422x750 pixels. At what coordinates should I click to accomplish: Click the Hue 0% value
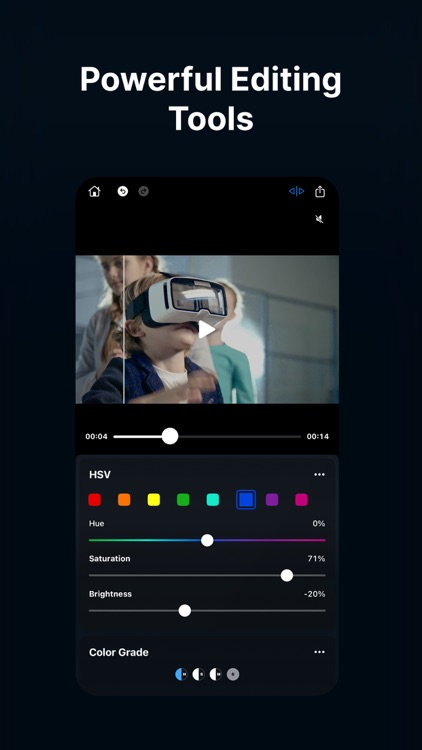tap(319, 524)
